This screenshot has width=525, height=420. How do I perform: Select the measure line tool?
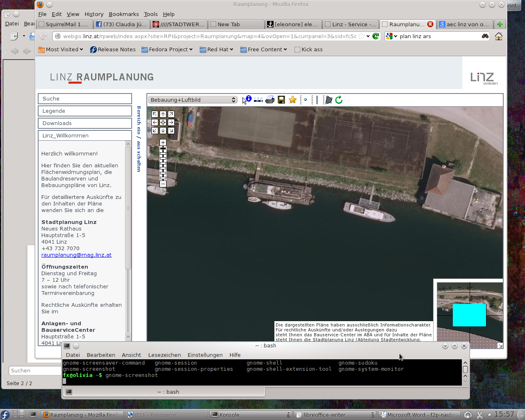[x=315, y=100]
